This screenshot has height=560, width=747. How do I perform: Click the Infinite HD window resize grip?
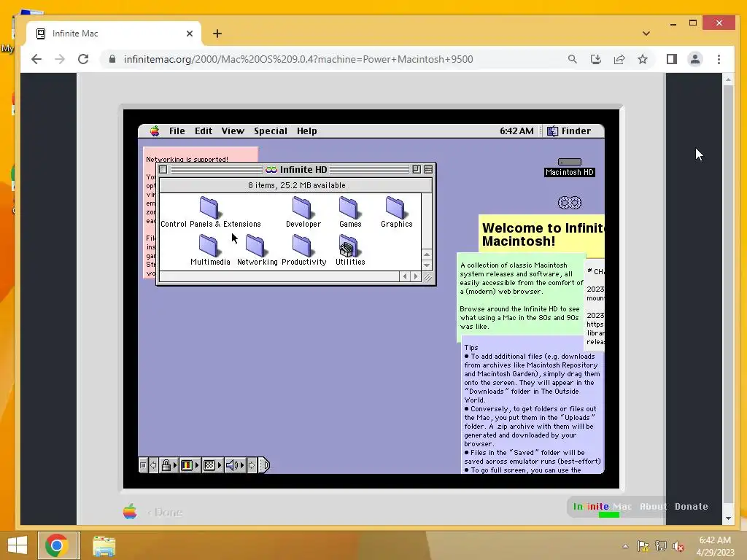[427, 277]
